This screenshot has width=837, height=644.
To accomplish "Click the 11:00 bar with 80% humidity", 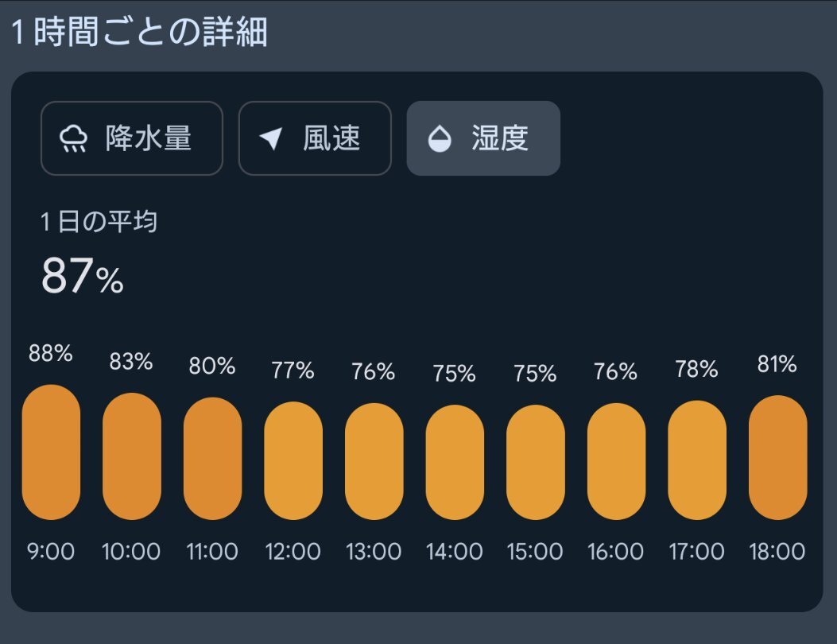I will [x=212, y=458].
